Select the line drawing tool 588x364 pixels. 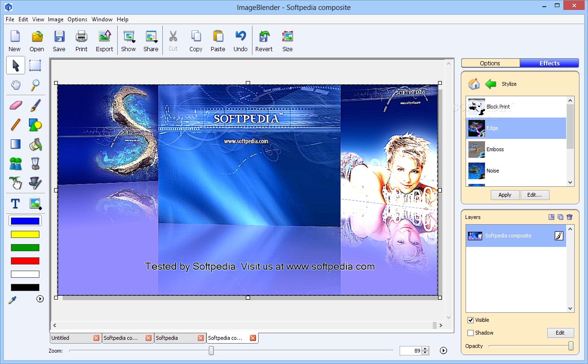16,125
